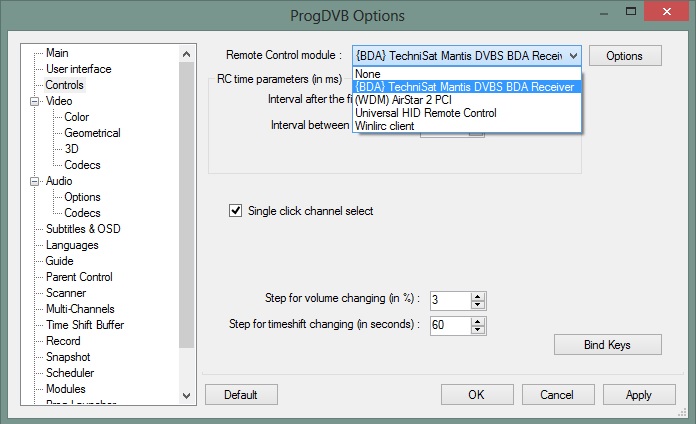Viewport: 696px width, 424px height.
Task: Collapse the Remote Control module dropdown arrow
Action: (573, 56)
